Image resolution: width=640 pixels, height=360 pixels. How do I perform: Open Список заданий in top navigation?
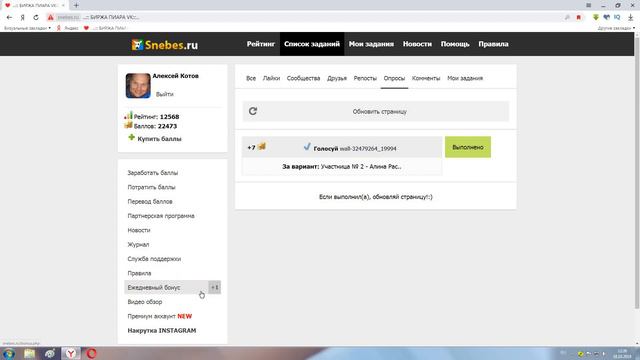click(312, 44)
